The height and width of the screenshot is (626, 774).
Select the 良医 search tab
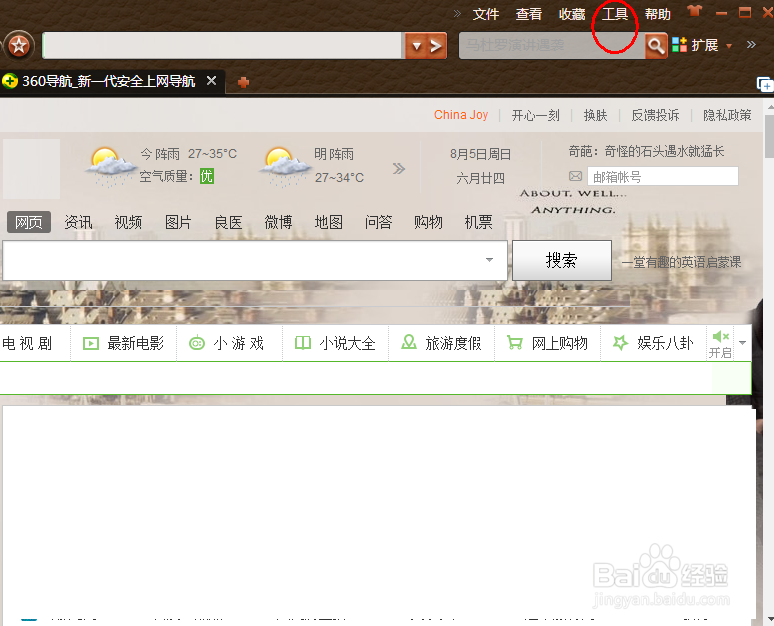click(228, 222)
